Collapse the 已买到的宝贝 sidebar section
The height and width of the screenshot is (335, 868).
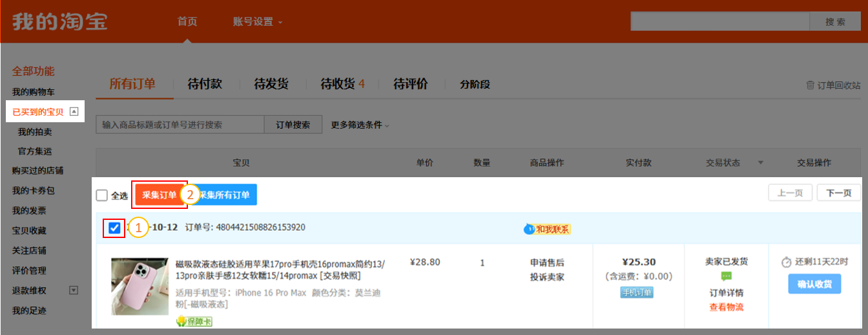74,112
